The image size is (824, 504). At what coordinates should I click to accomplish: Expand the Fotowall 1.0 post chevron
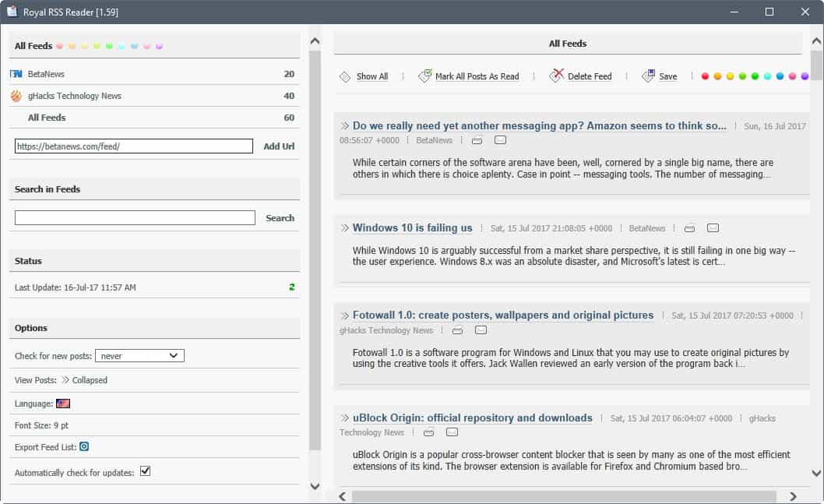[x=345, y=315]
